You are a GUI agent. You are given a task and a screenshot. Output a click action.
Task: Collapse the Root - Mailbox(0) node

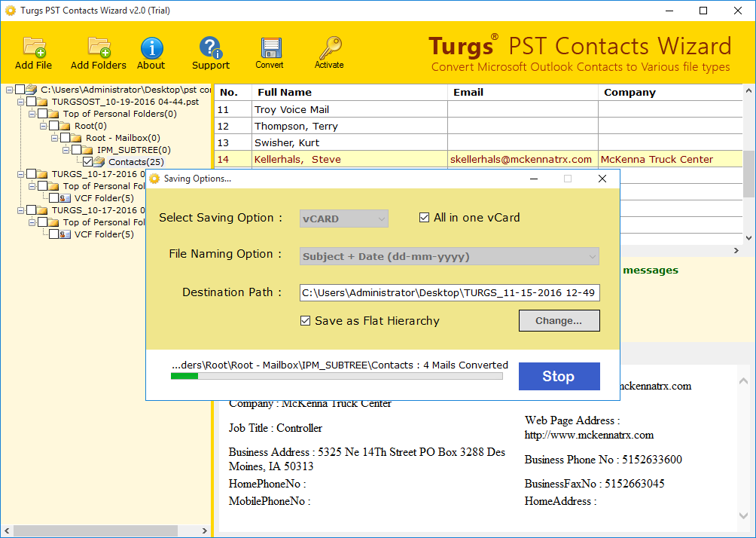(54, 138)
